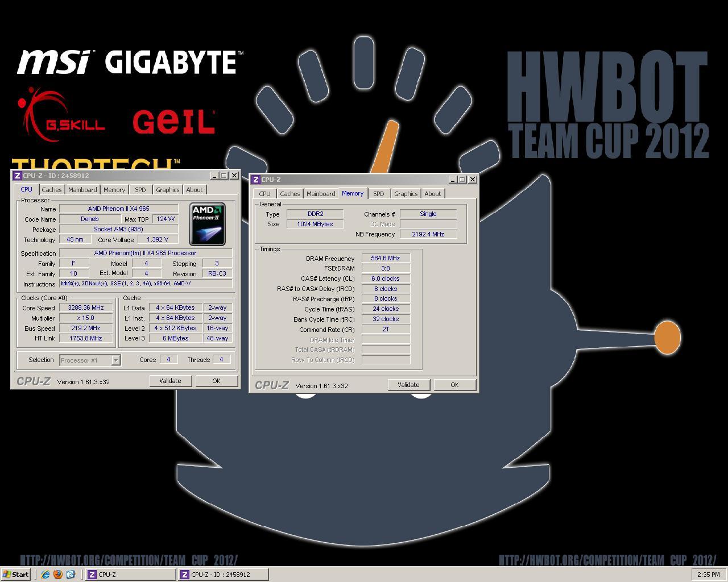Click the Command Rate value 2T
The height and width of the screenshot is (582, 728).
coord(386,329)
